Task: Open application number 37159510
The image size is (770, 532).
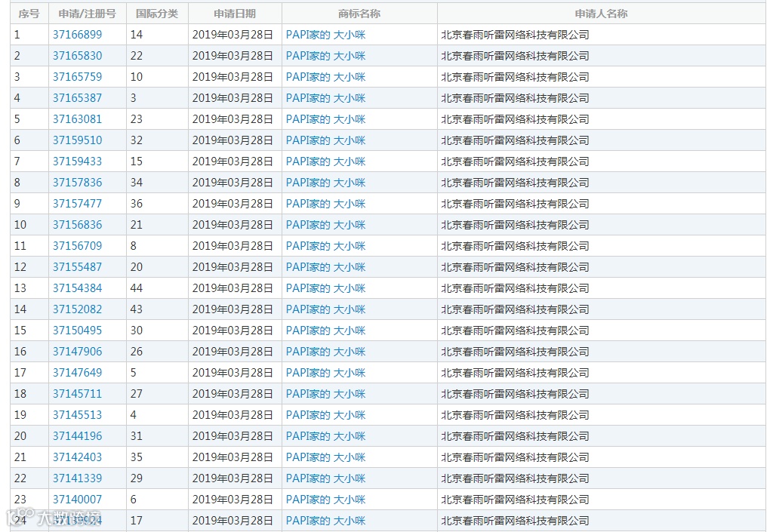Action: [x=78, y=140]
